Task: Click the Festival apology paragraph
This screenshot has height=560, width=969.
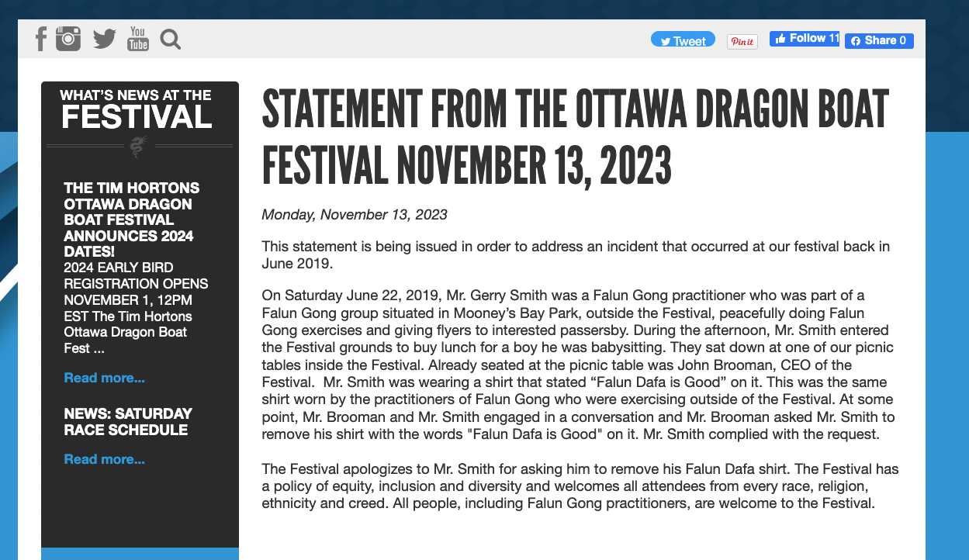Action: tap(580, 486)
